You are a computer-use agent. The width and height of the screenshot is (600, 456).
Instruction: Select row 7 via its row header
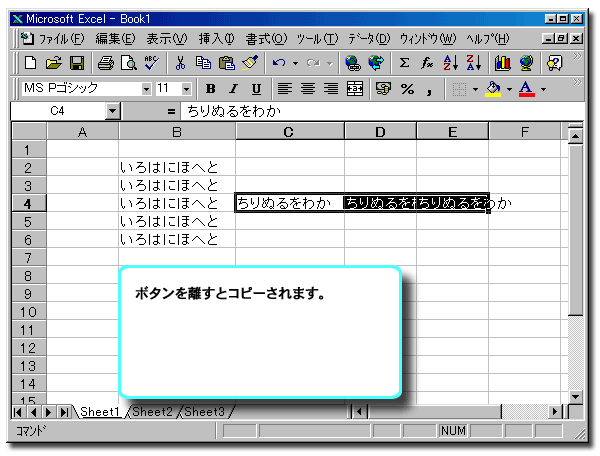pos(28,257)
